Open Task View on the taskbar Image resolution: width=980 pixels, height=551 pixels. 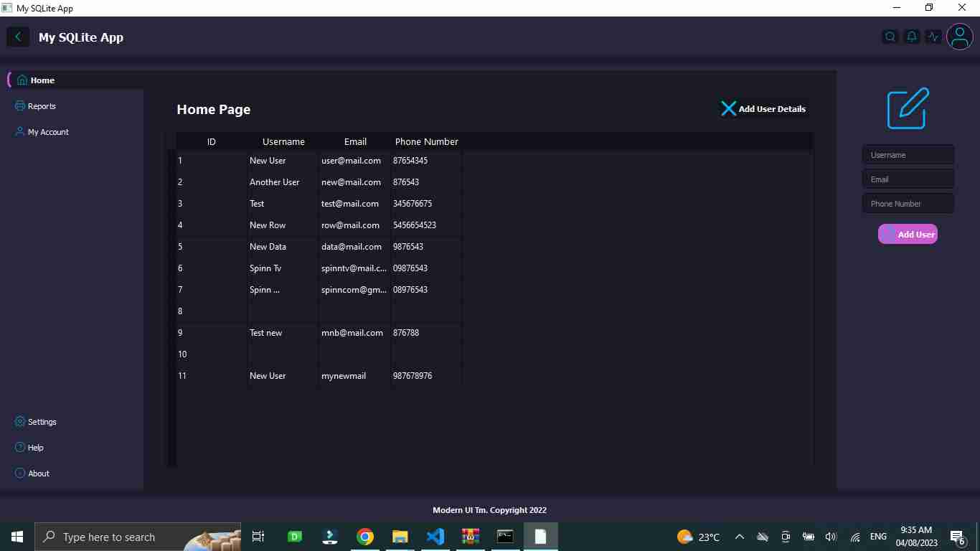coord(258,537)
